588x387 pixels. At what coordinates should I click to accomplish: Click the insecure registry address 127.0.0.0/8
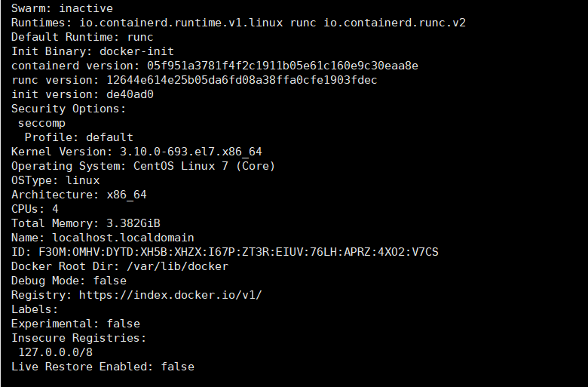[x=55, y=352]
